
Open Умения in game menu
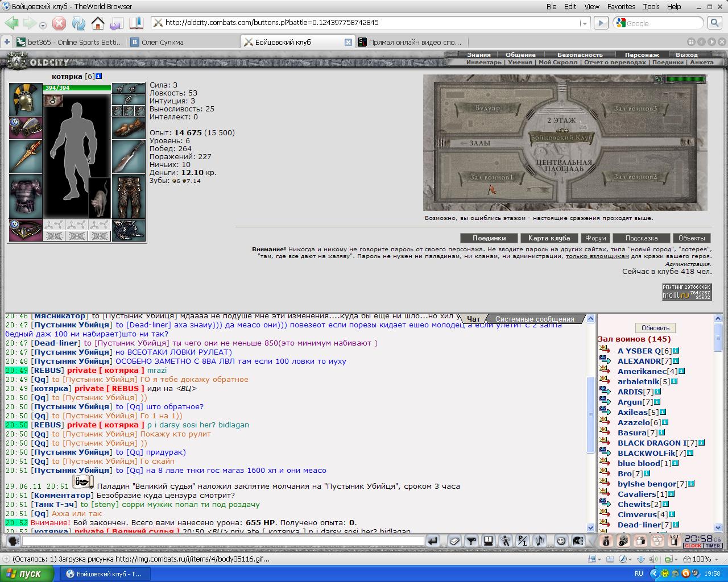(520, 63)
